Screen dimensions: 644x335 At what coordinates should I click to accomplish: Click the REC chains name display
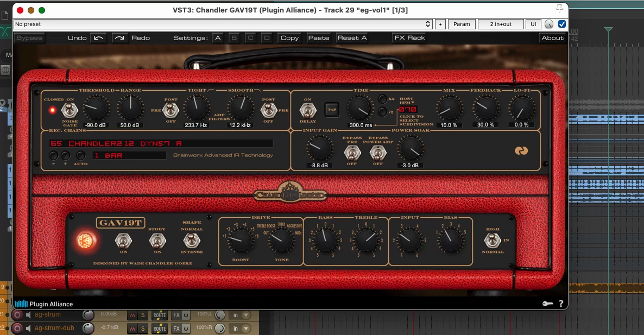coord(161,144)
